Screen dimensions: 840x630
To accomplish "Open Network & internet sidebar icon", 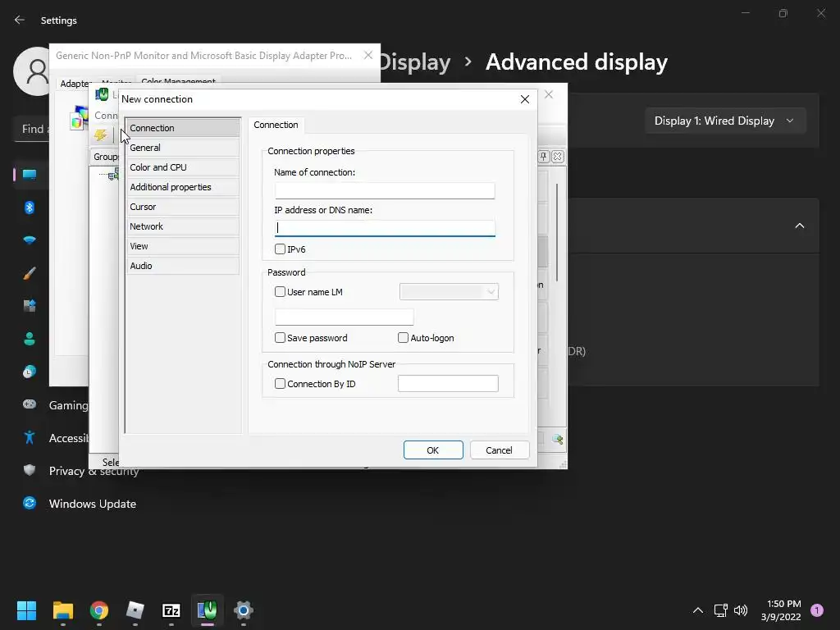I will [30, 240].
